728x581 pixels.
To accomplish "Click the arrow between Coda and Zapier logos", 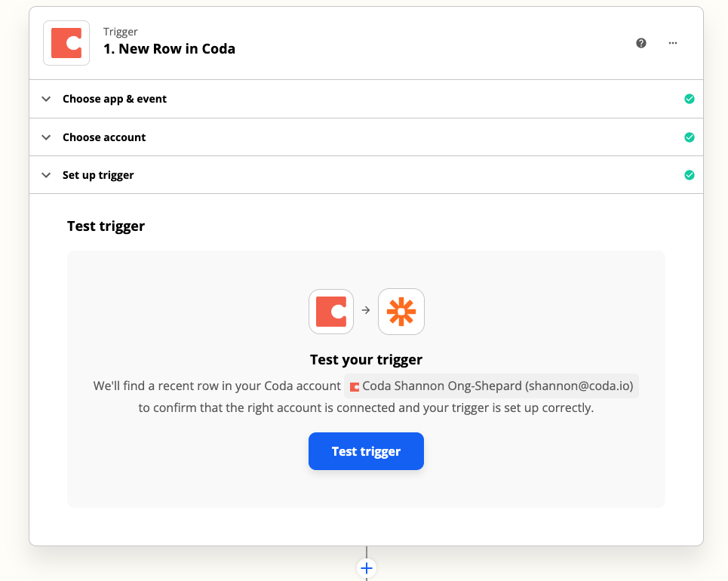I will [x=366, y=310].
